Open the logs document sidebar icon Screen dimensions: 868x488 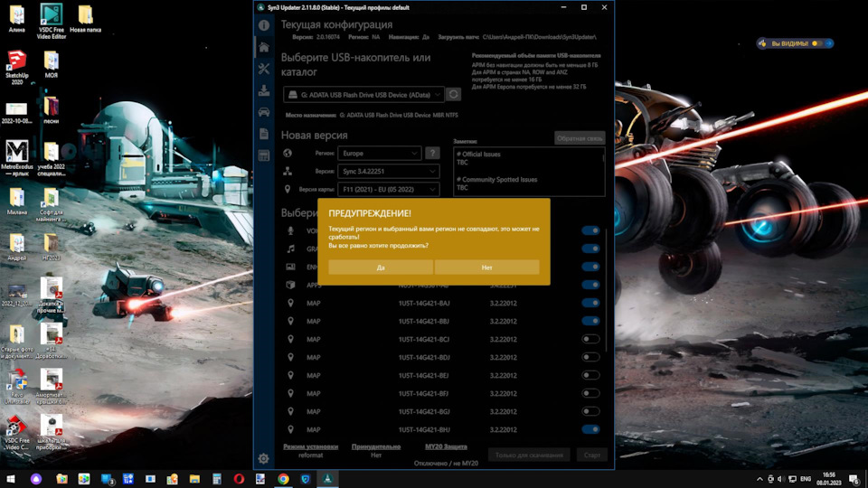point(264,134)
